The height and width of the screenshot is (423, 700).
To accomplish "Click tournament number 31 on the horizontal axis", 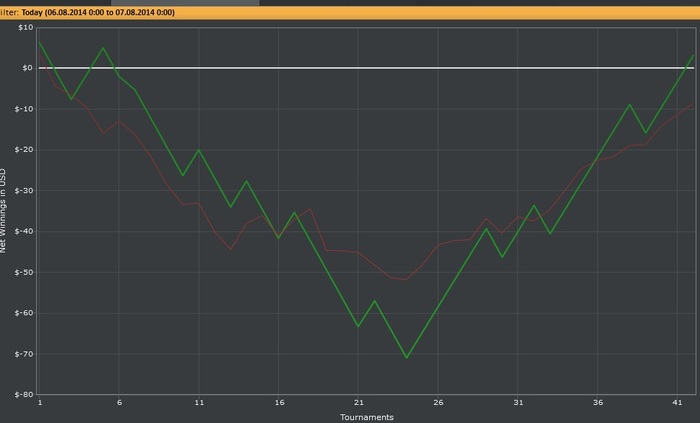I will click(518, 402).
